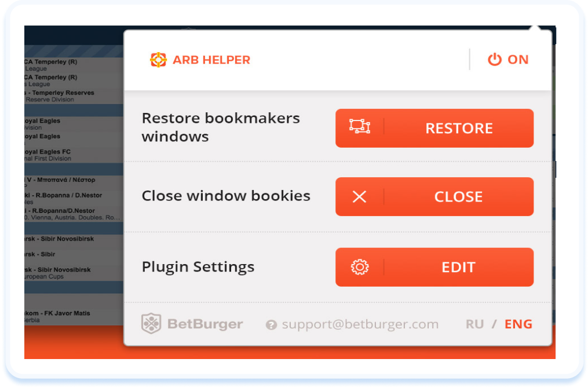Toggle the ON power switch
Viewport: 588px width, 388px height.
pos(508,60)
